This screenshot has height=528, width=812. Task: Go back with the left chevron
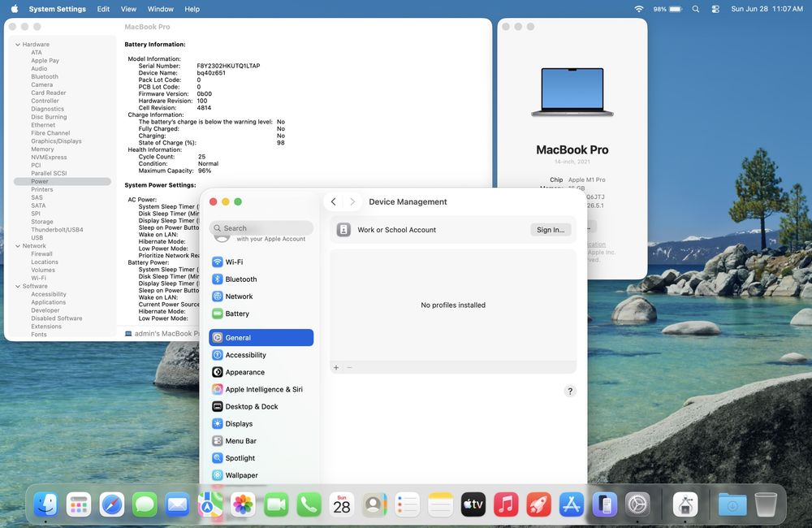coord(334,201)
